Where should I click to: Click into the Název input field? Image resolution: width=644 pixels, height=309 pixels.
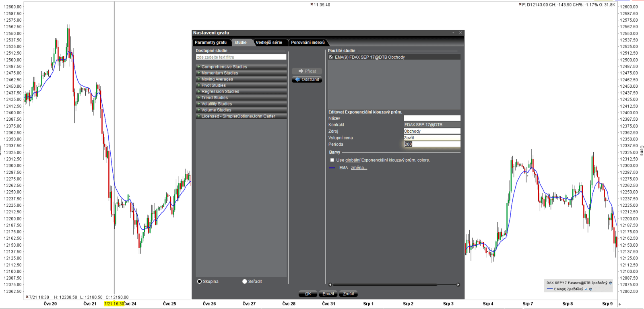coord(432,118)
